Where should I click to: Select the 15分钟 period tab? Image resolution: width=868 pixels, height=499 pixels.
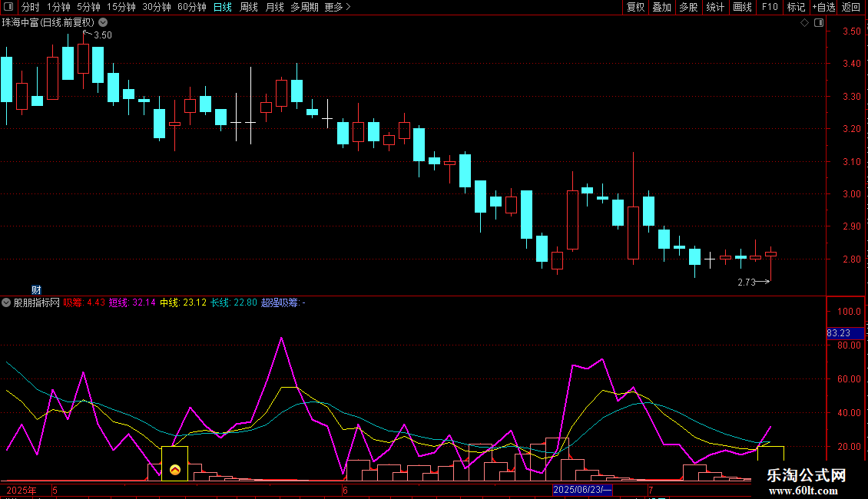[121, 7]
